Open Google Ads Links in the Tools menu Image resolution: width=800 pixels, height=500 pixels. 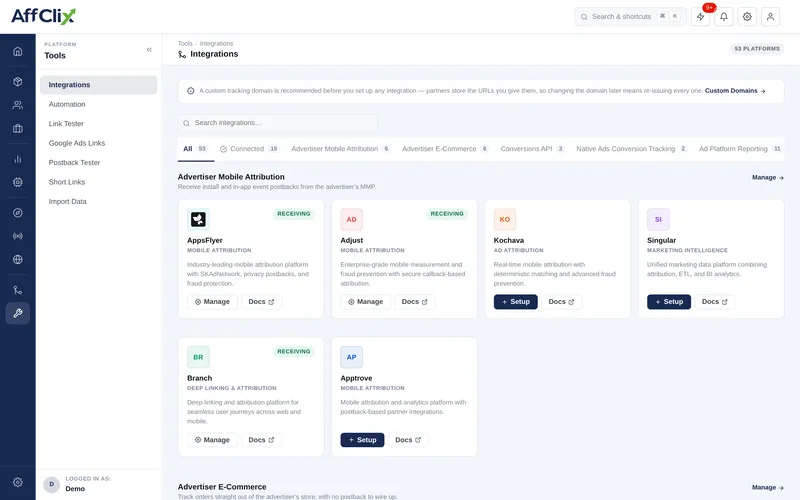coord(98,143)
